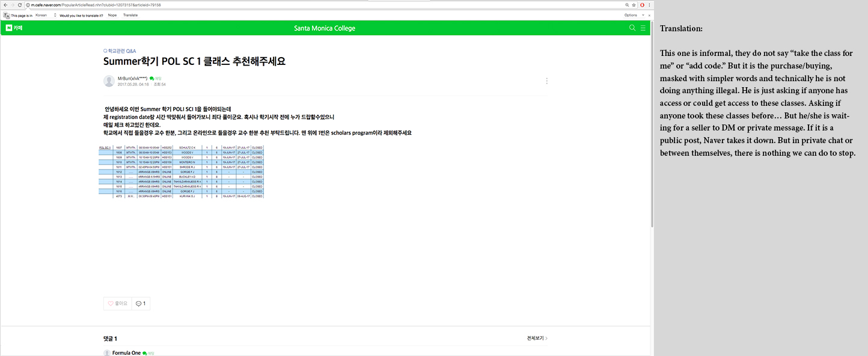
Task: Click the browser forward arrow
Action: [13, 5]
